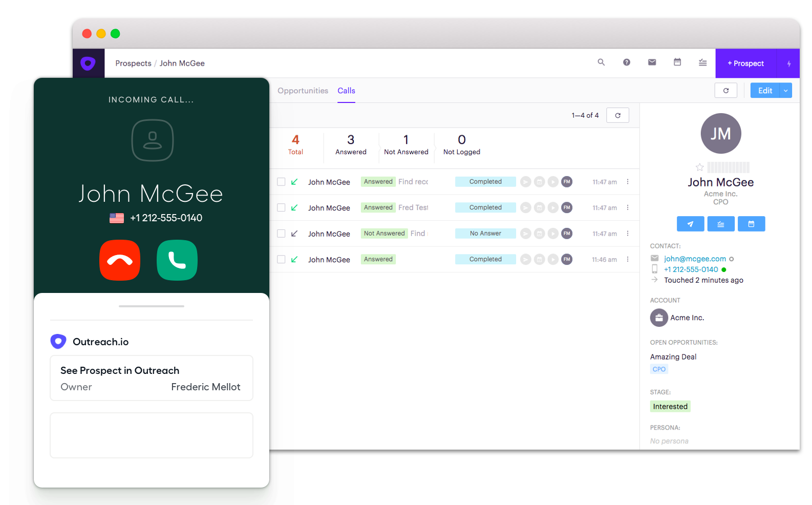
Task: Go to Prospects breadcrumb link
Action: click(x=133, y=64)
